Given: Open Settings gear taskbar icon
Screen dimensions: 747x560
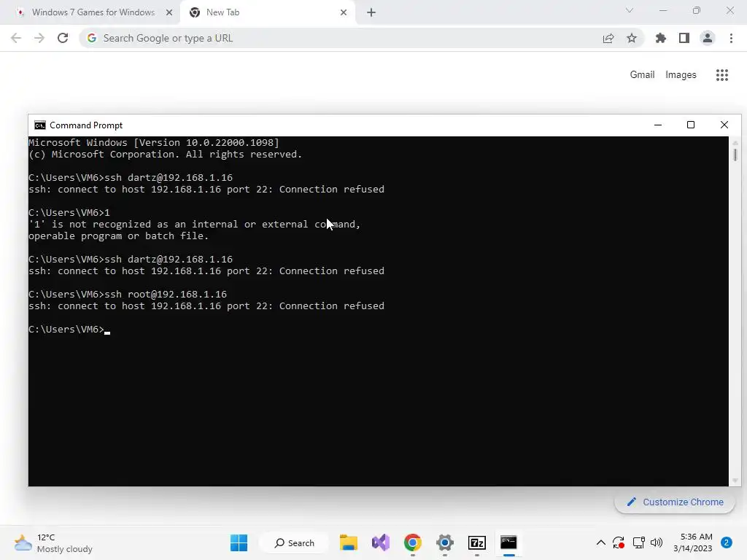Looking at the screenshot, I should [x=444, y=542].
